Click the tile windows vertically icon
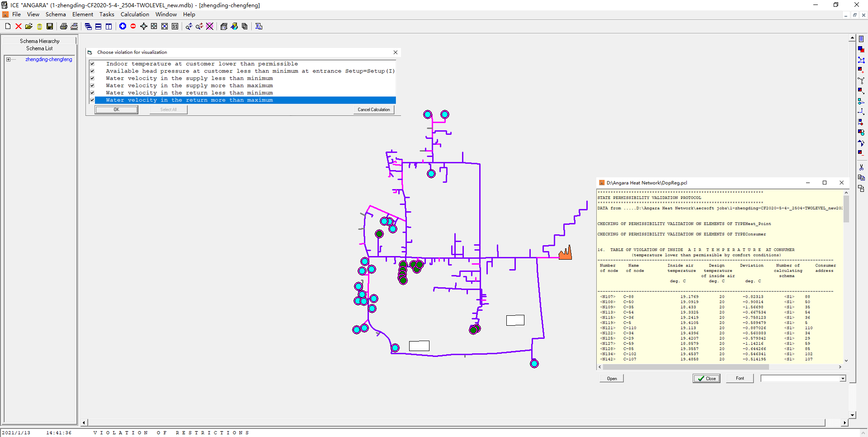 (x=108, y=26)
